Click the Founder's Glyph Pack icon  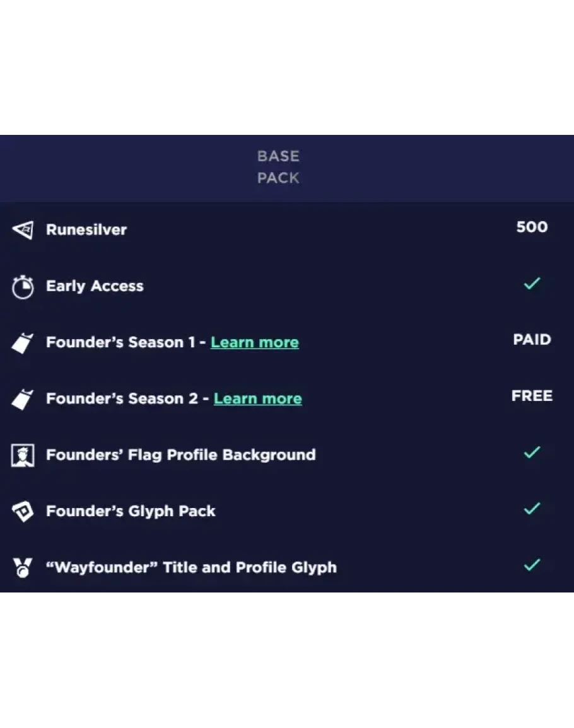point(23,512)
